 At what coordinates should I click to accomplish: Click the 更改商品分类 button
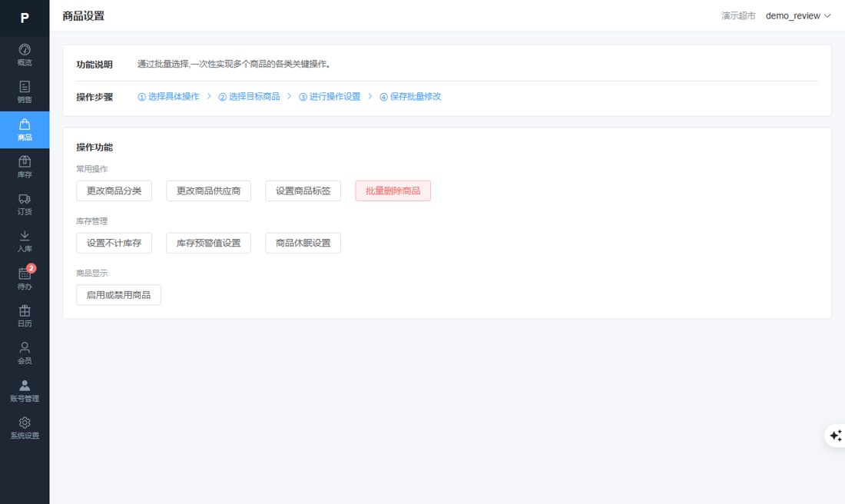[x=114, y=191]
